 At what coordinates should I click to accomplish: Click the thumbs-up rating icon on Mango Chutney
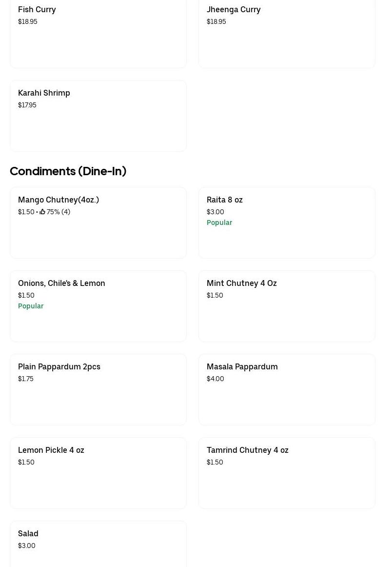42,212
